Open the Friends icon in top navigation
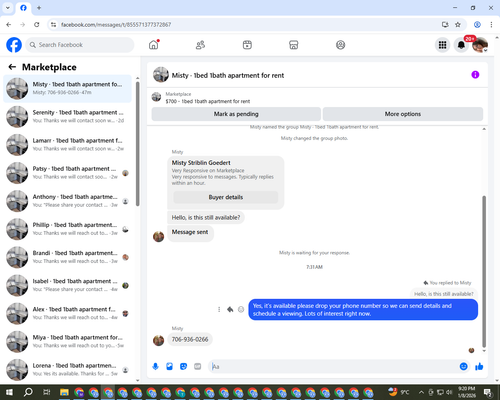This screenshot has height=400, width=500. pos(200,45)
